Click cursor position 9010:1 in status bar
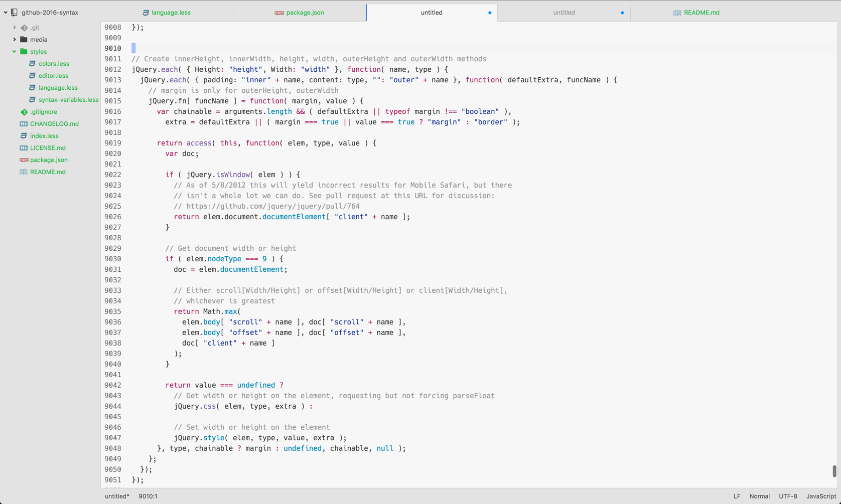The width and height of the screenshot is (841, 504). (x=148, y=496)
